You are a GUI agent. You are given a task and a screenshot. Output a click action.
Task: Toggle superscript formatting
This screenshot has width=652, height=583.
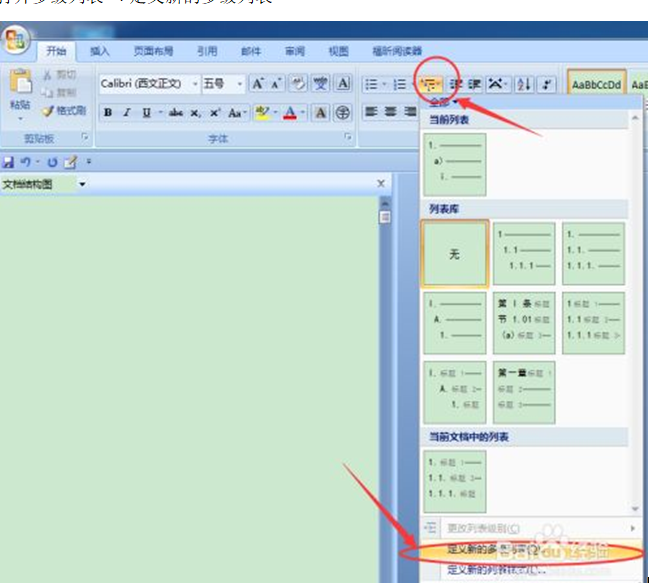tap(215, 113)
